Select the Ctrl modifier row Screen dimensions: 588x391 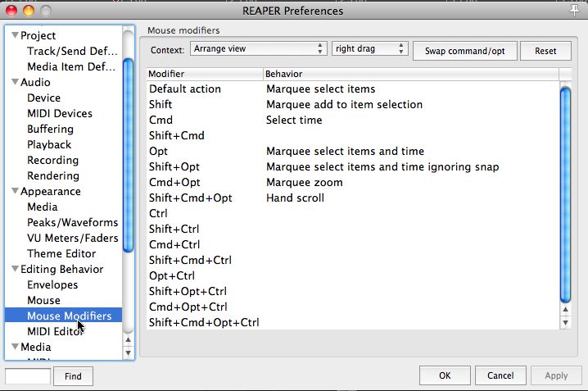point(353,213)
